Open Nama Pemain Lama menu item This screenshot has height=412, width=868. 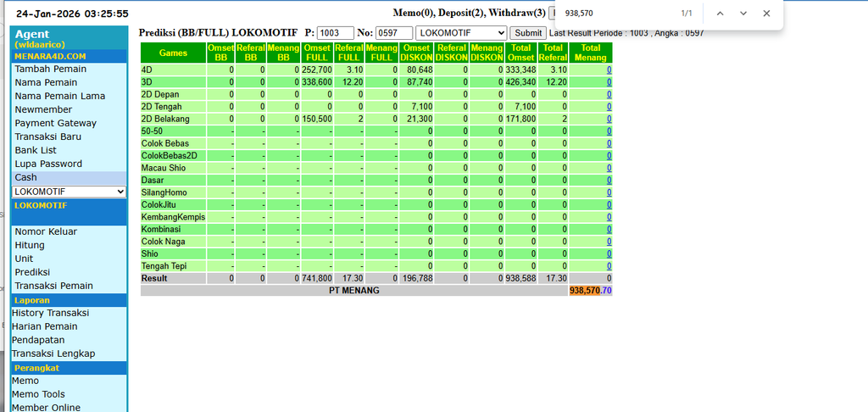(60, 96)
